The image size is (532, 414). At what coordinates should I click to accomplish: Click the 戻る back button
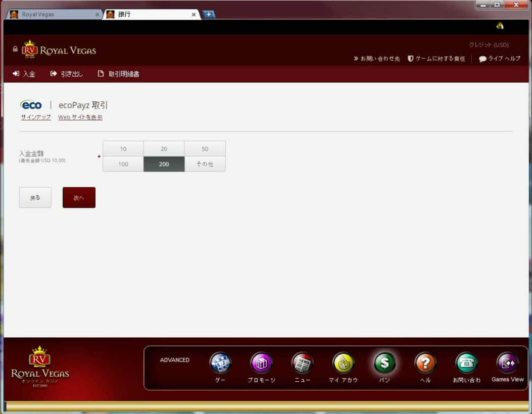(35, 198)
